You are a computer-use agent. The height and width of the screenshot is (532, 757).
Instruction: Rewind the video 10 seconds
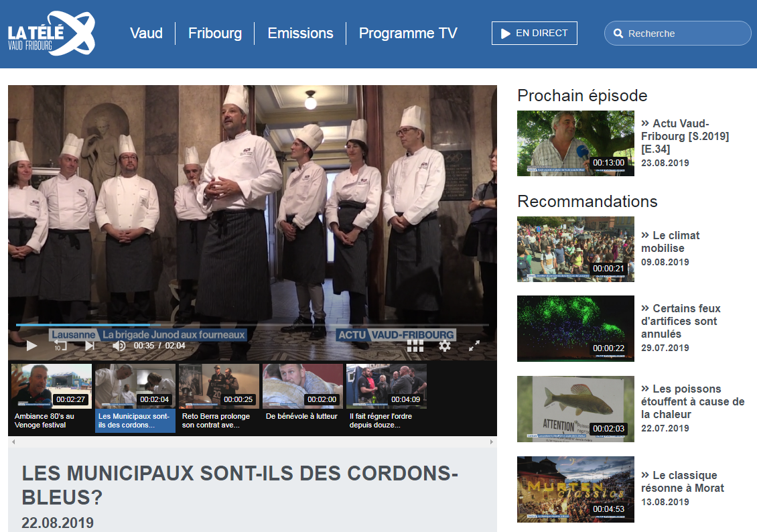pyautogui.click(x=60, y=346)
